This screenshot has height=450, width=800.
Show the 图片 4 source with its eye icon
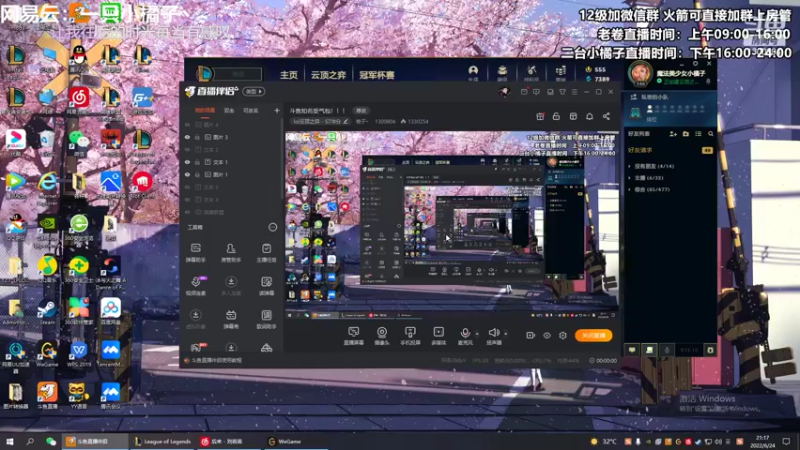coord(187,125)
